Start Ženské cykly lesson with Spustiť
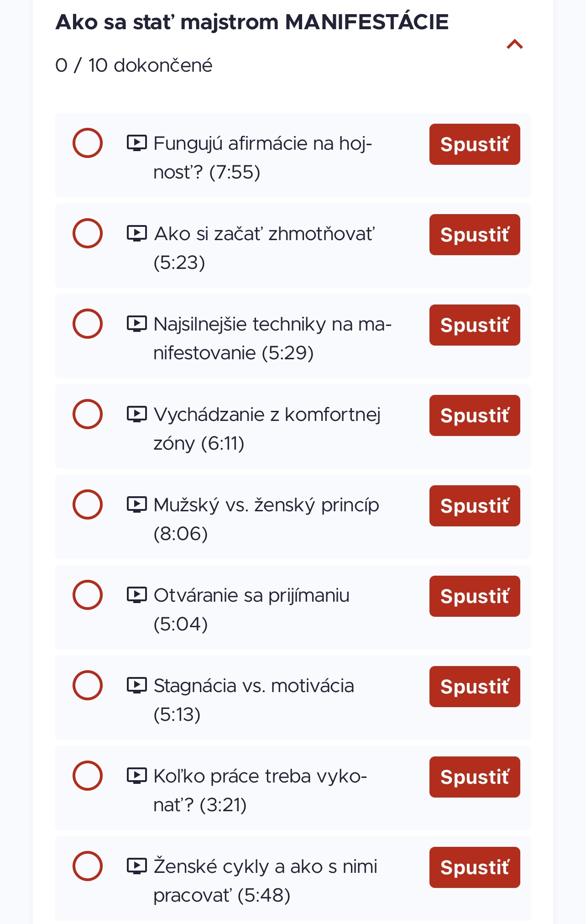The image size is (586, 924). click(x=475, y=867)
